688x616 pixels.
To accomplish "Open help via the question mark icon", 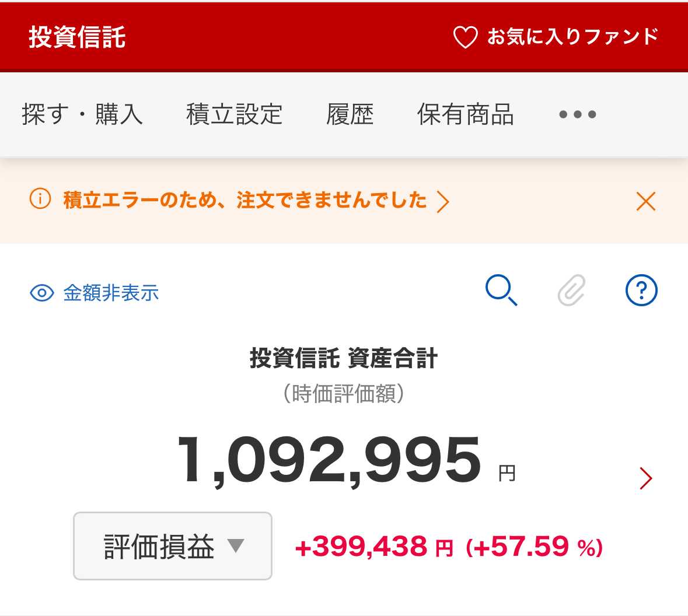I will point(641,290).
